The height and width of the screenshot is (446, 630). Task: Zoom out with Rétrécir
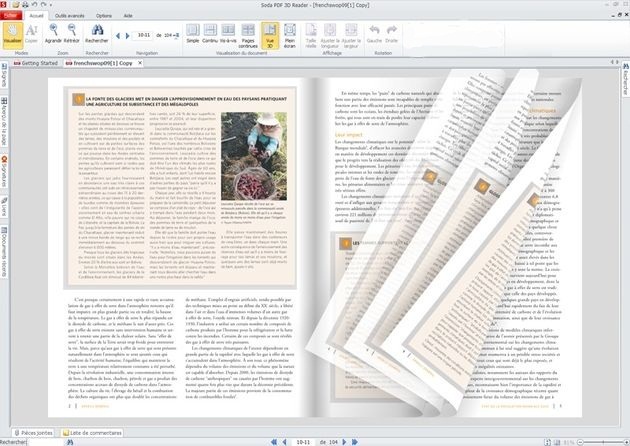click(72, 34)
